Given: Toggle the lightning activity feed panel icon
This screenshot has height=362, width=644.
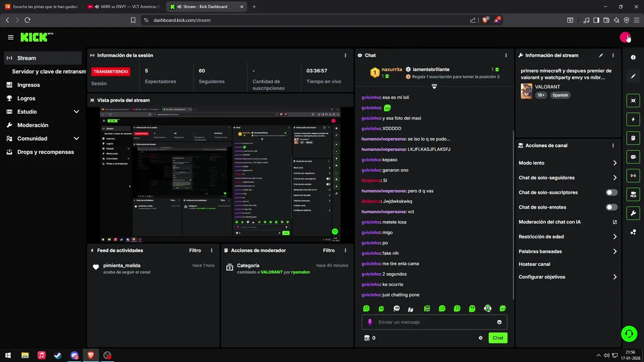Looking at the screenshot, I should pos(633,120).
